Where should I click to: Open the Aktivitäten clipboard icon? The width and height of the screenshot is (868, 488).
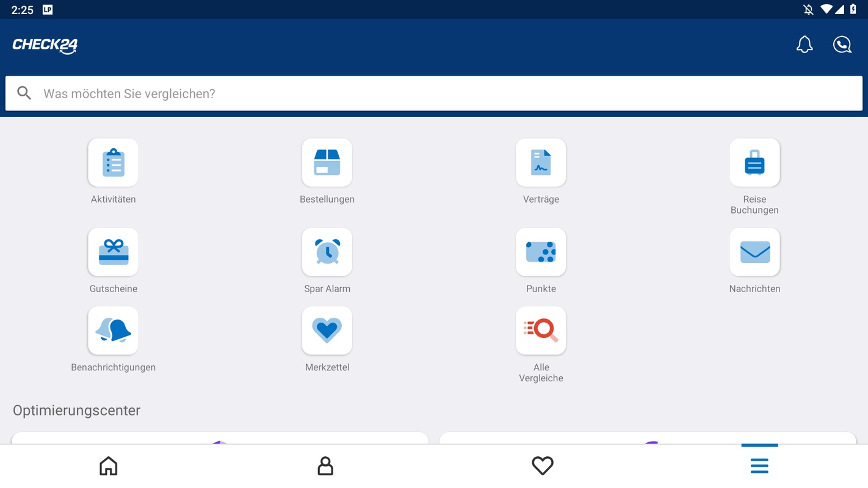coord(113,162)
